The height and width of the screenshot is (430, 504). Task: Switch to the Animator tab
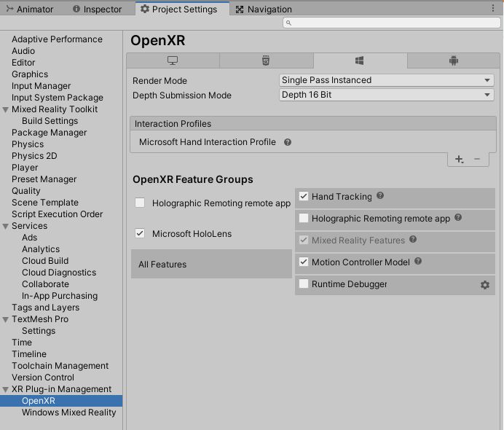point(30,9)
